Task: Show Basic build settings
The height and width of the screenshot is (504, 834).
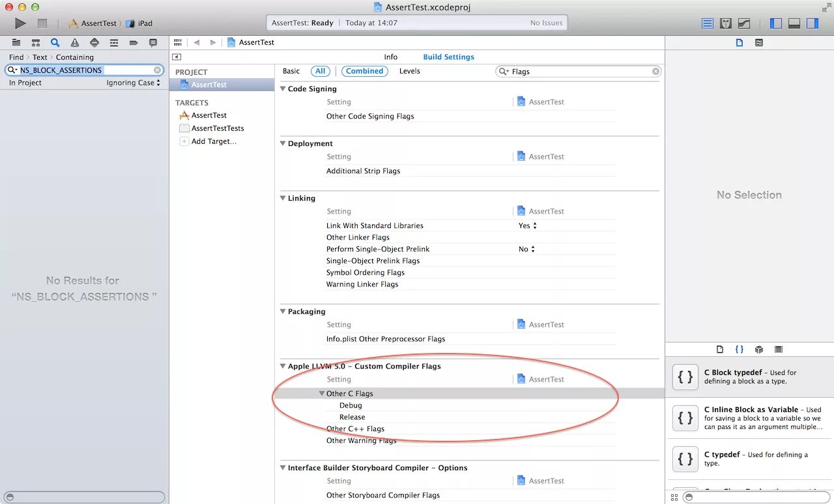Action: point(291,71)
